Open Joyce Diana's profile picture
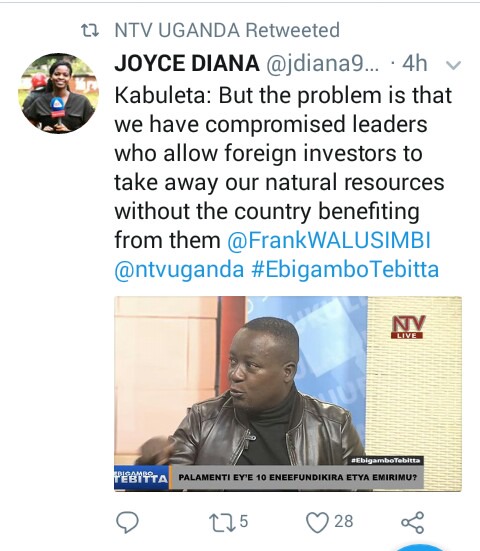480x551 pixels. click(58, 93)
